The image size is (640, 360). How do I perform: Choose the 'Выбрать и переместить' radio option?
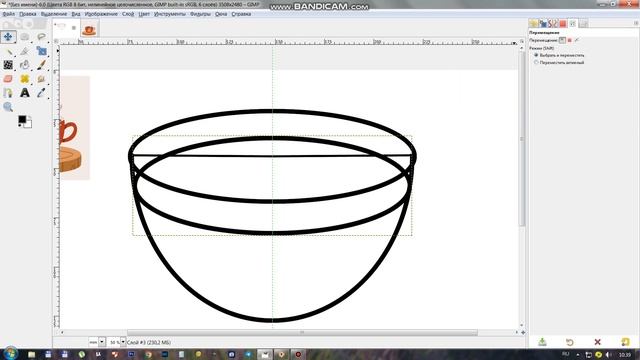[559, 55]
